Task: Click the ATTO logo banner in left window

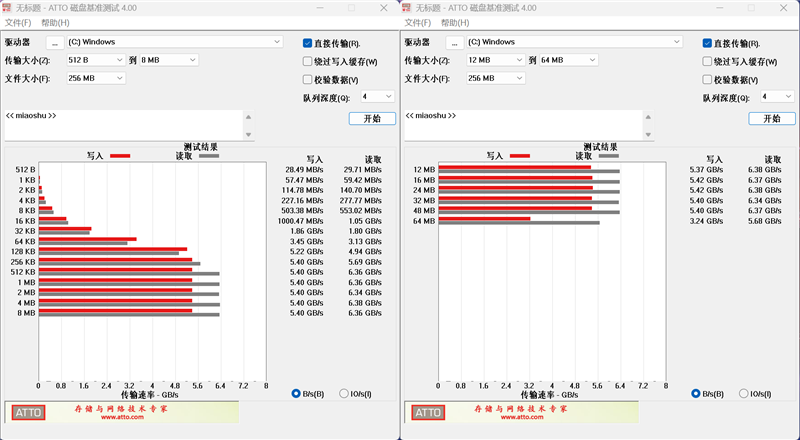Action: click(29, 412)
